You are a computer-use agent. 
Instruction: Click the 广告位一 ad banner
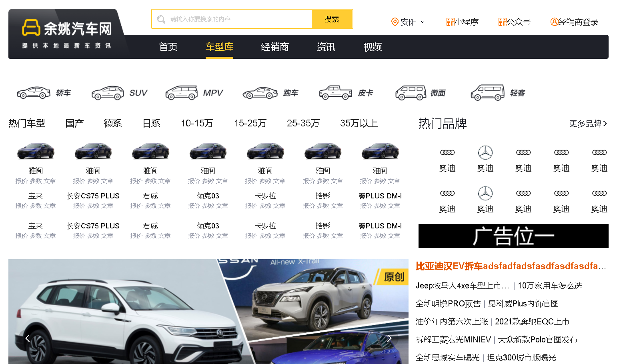[x=513, y=236]
